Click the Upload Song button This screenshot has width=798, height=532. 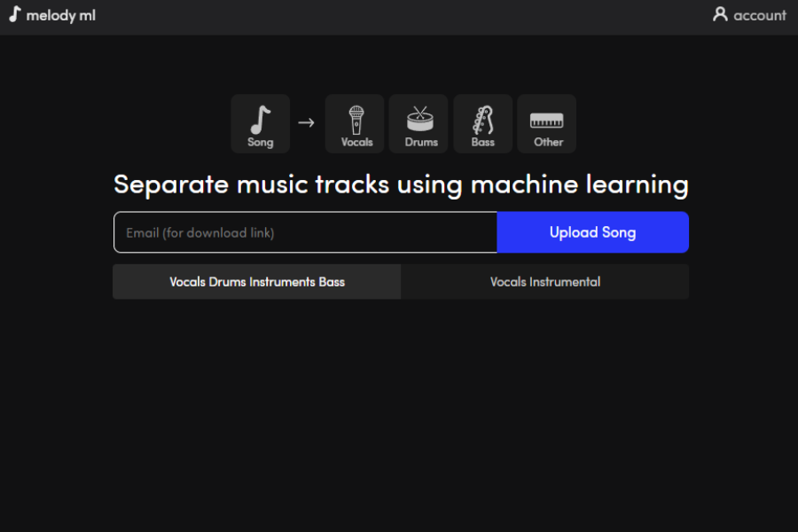592,231
